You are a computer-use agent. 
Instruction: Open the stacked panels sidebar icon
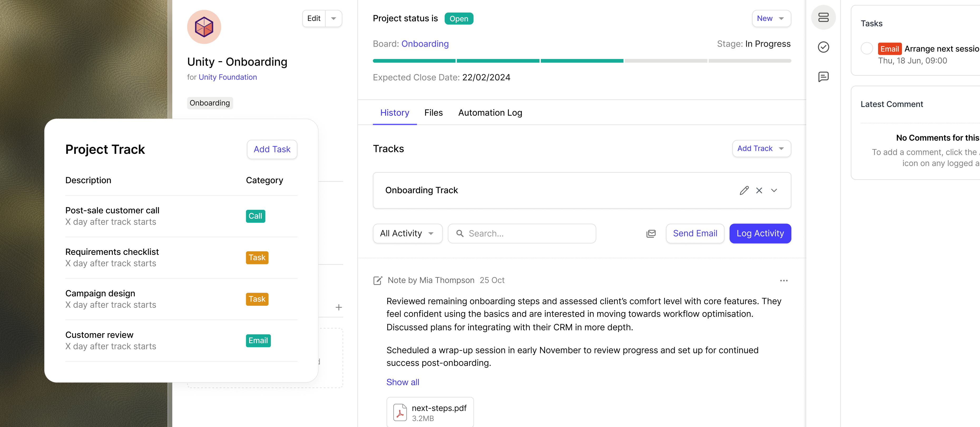[823, 17]
